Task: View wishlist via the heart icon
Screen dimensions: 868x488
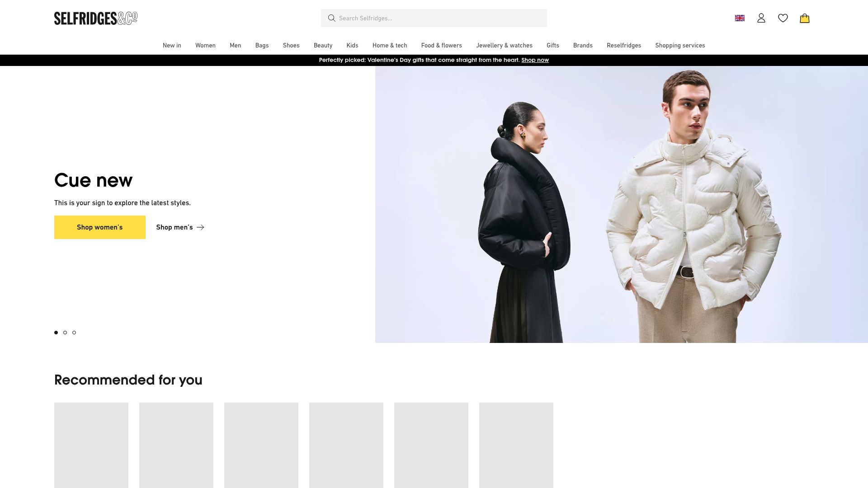Action: click(783, 18)
